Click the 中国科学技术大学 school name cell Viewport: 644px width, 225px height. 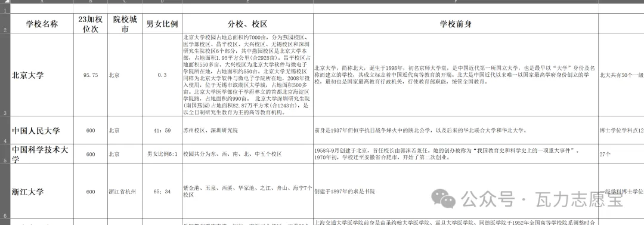(x=42, y=154)
